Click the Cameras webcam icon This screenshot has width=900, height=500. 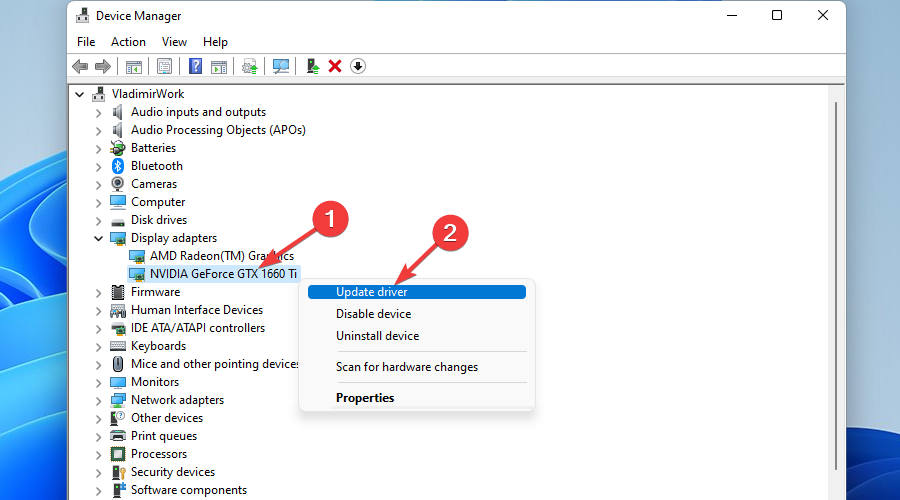pos(118,184)
